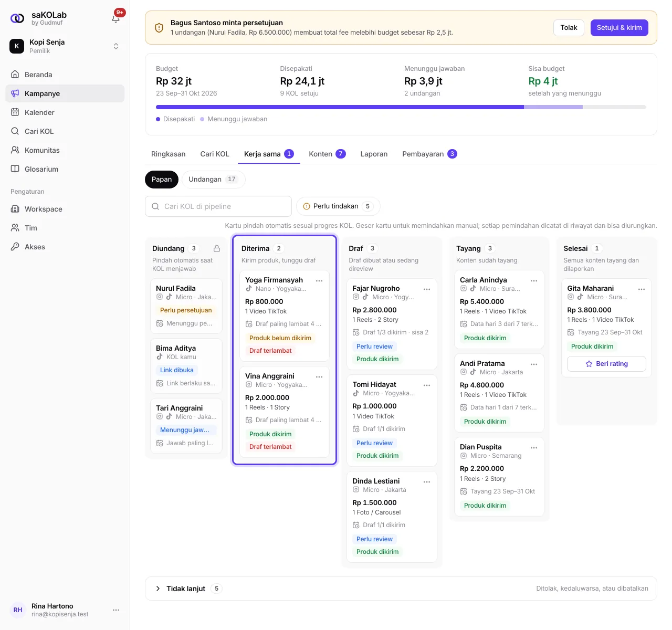Switch to Papan view
Image resolution: width=672 pixels, height=630 pixels.
tap(162, 180)
